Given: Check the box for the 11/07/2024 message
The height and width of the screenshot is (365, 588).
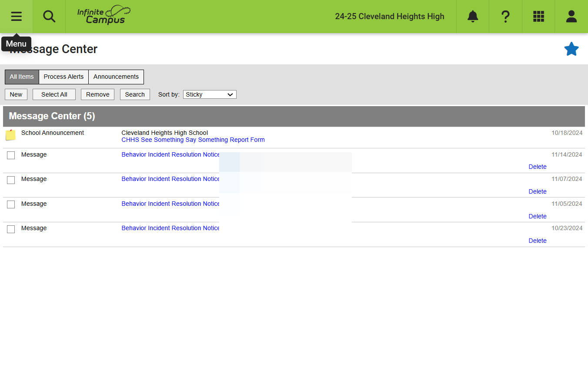Looking at the screenshot, I should (11, 180).
